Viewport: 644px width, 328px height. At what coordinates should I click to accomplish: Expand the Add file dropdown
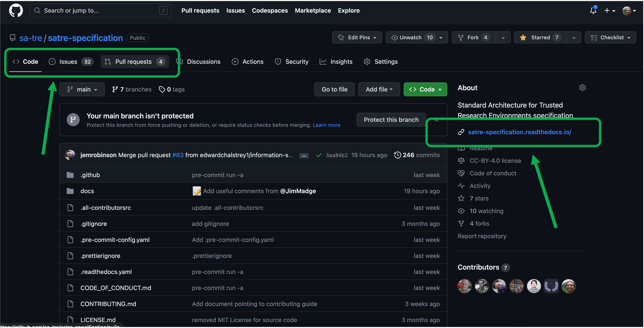click(379, 89)
